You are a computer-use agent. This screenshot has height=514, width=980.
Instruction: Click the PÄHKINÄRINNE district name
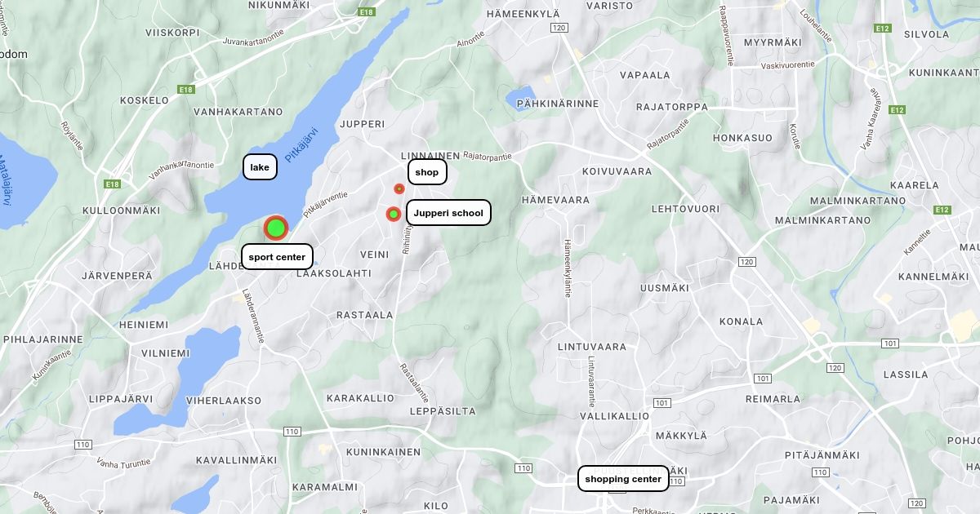(558, 104)
